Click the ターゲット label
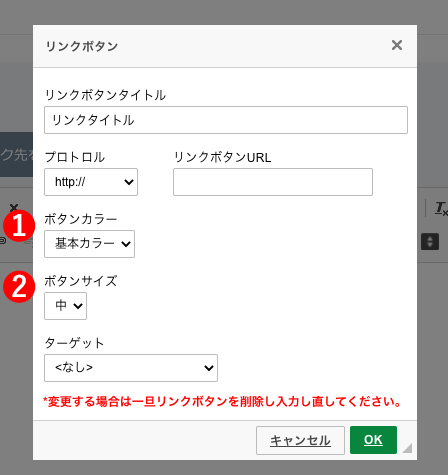Viewport: 448px width, 475px height. (x=74, y=343)
